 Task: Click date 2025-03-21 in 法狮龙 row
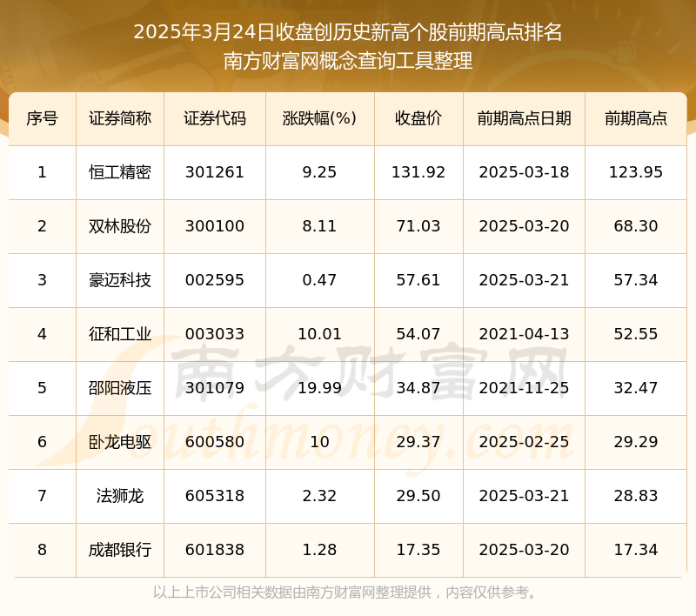click(525, 496)
